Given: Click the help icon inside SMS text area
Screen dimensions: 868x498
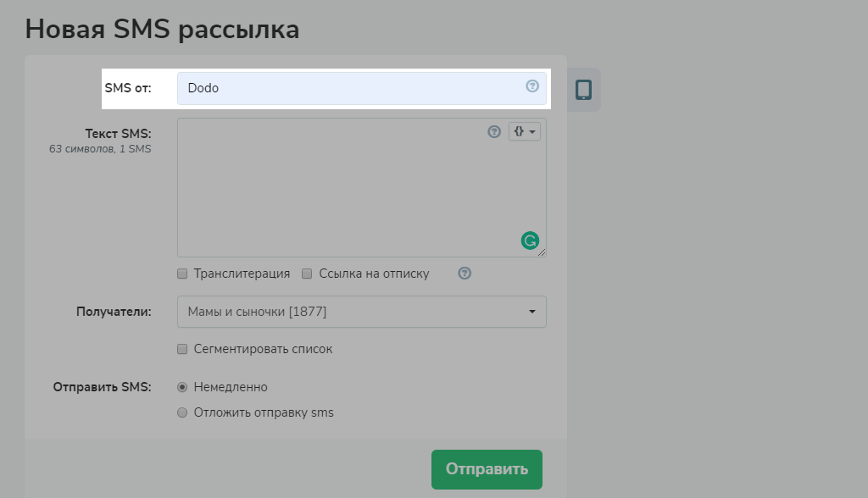Looking at the screenshot, I should point(494,131).
